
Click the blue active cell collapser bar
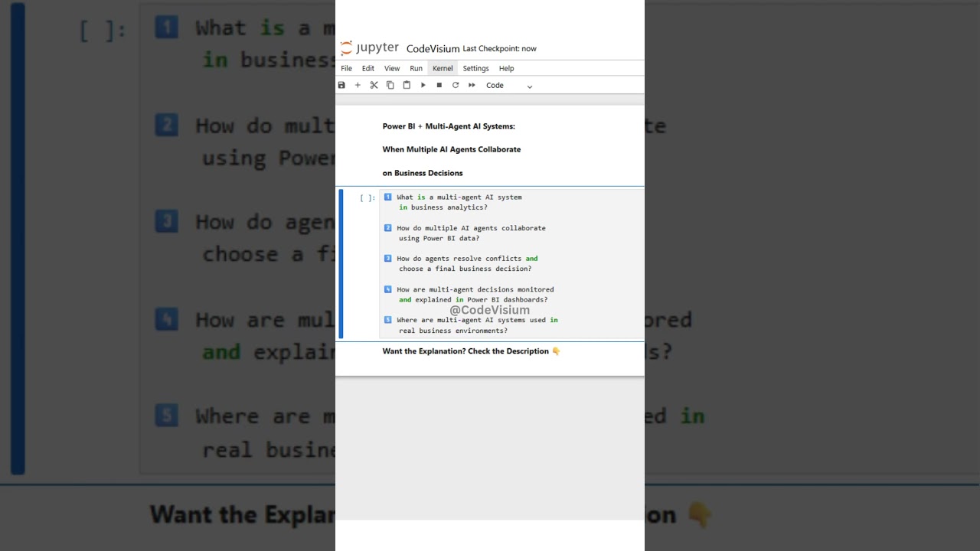pyautogui.click(x=341, y=263)
